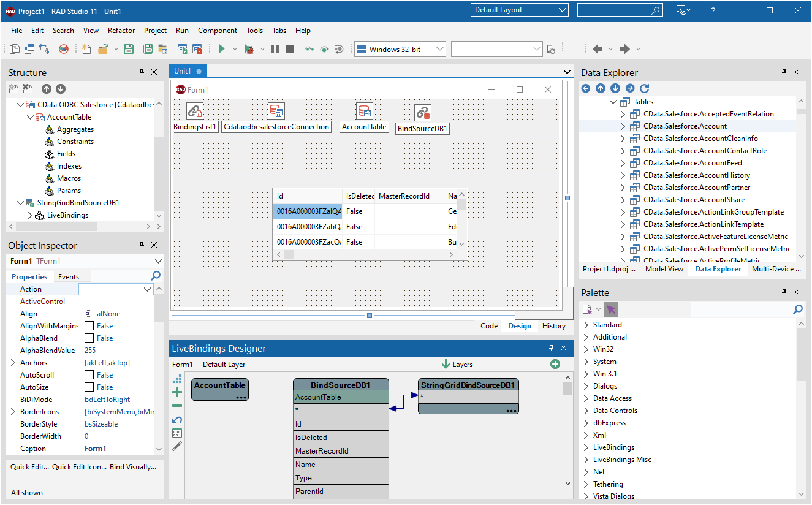Select the Pause program icon
Image resolution: width=812 pixels, height=505 pixels.
[x=275, y=48]
